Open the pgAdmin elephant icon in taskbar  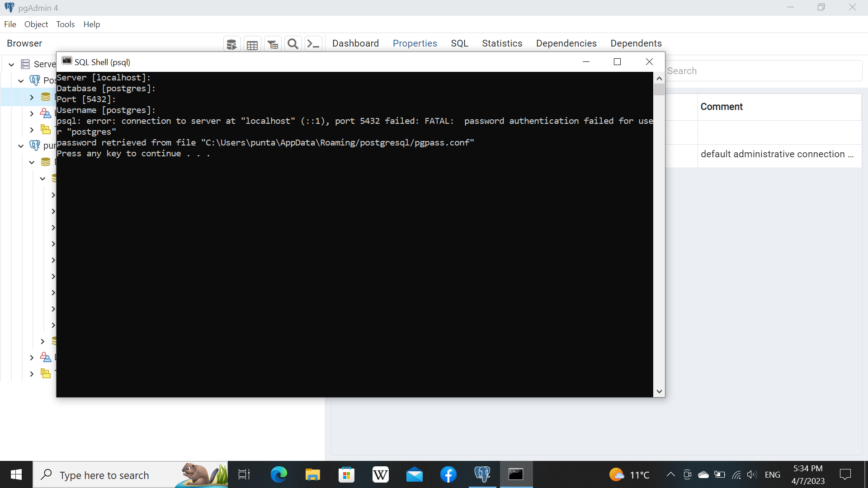(x=482, y=474)
